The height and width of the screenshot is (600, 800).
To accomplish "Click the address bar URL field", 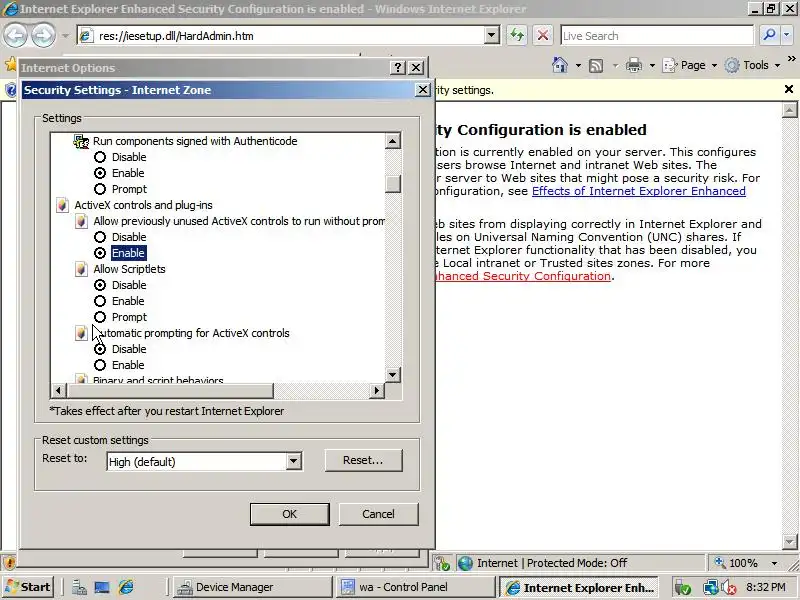I will [290, 36].
